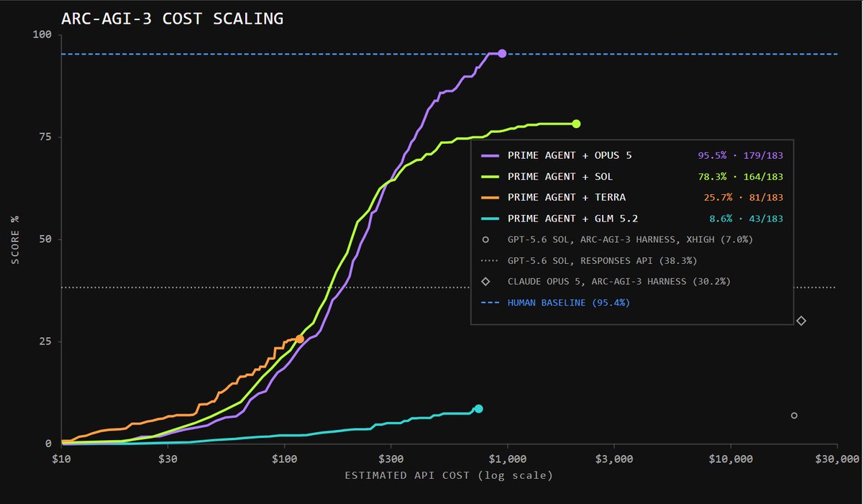Click the '$10' x-axis tick label
863x504 pixels.
(x=61, y=459)
